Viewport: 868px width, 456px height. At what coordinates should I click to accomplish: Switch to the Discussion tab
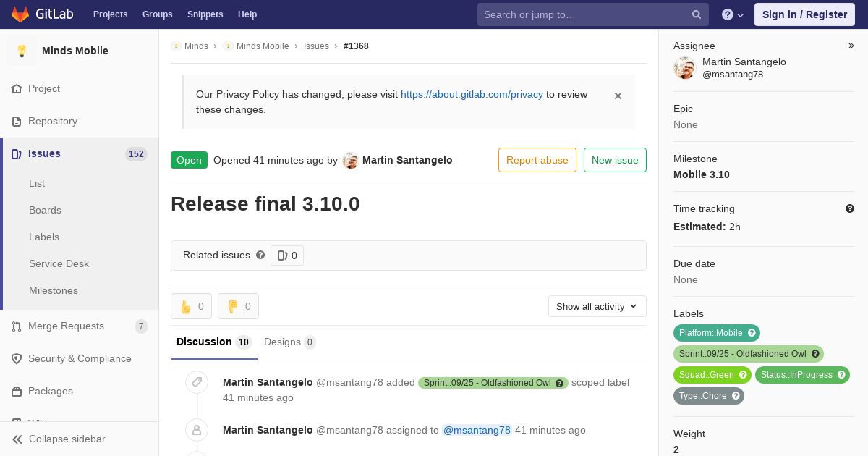tap(214, 342)
